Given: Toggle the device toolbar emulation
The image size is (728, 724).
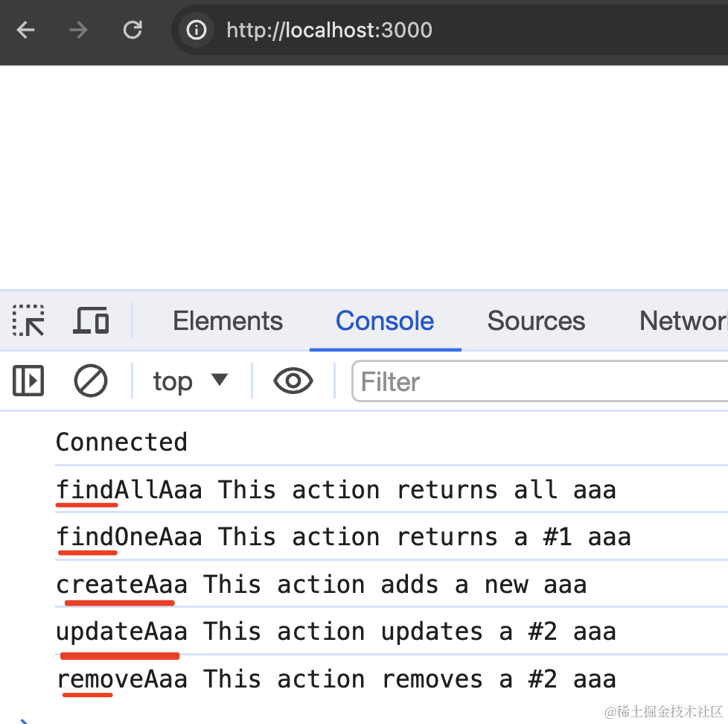Looking at the screenshot, I should click(x=91, y=321).
